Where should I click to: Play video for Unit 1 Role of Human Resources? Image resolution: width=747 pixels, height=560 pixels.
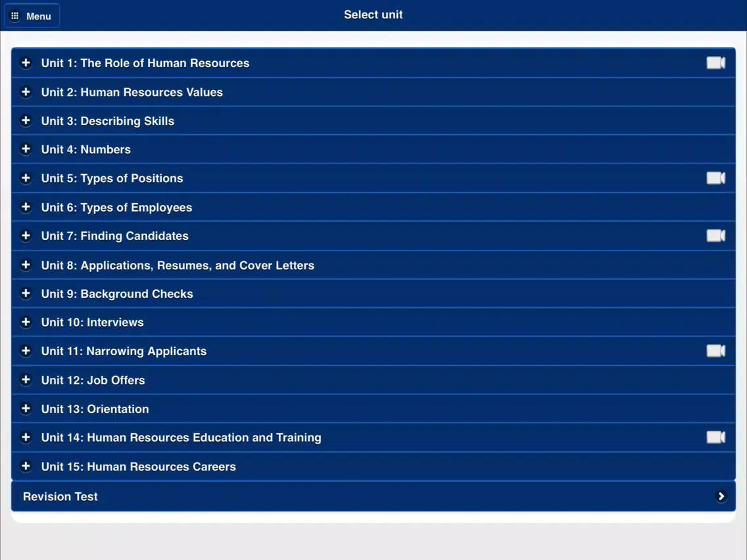coord(715,63)
